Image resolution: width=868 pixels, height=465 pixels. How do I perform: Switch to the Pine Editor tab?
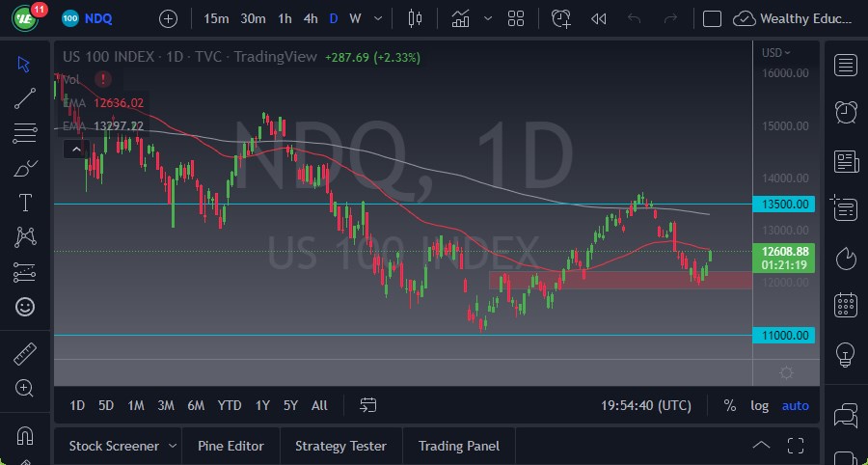[x=231, y=446]
